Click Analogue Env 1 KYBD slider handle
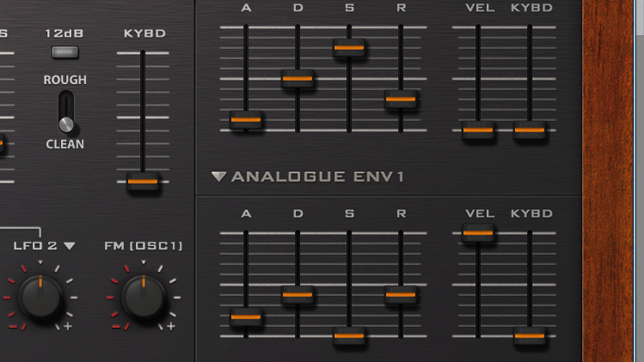The height and width of the screenshot is (362, 644). coord(530,336)
